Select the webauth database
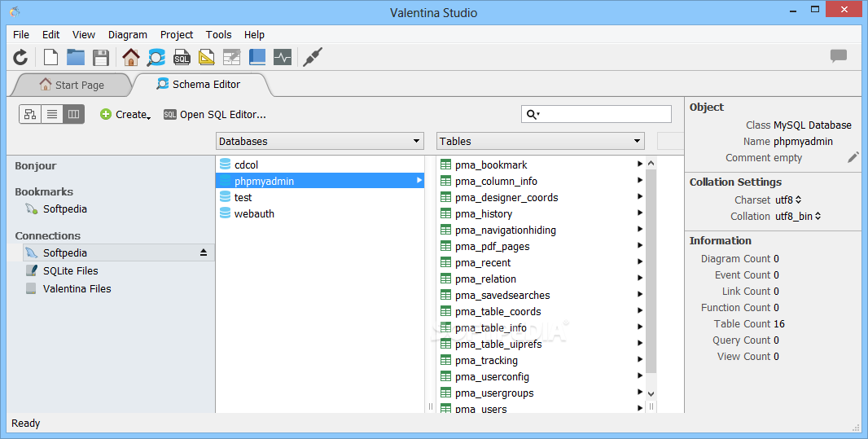868x439 pixels. [x=319, y=213]
